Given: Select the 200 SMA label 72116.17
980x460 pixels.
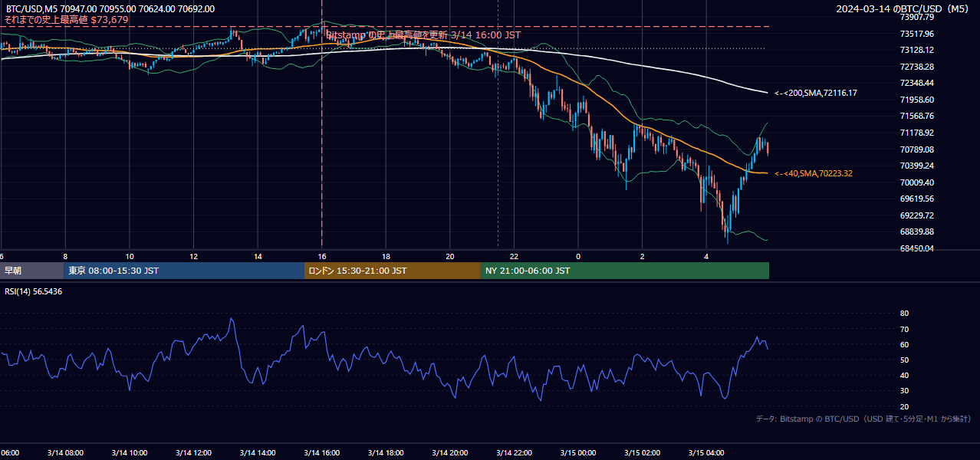Looking at the screenshot, I should pos(816,93).
